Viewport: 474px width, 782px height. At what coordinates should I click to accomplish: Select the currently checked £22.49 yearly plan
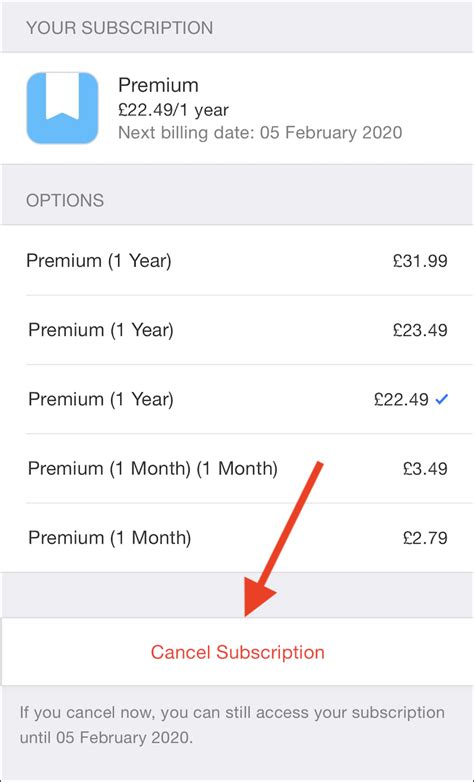point(237,399)
